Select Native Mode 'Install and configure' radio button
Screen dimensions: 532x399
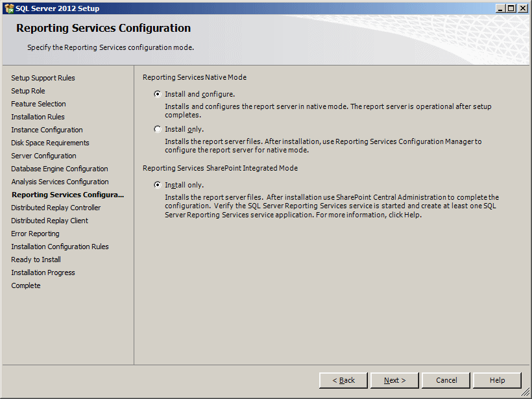coord(158,94)
